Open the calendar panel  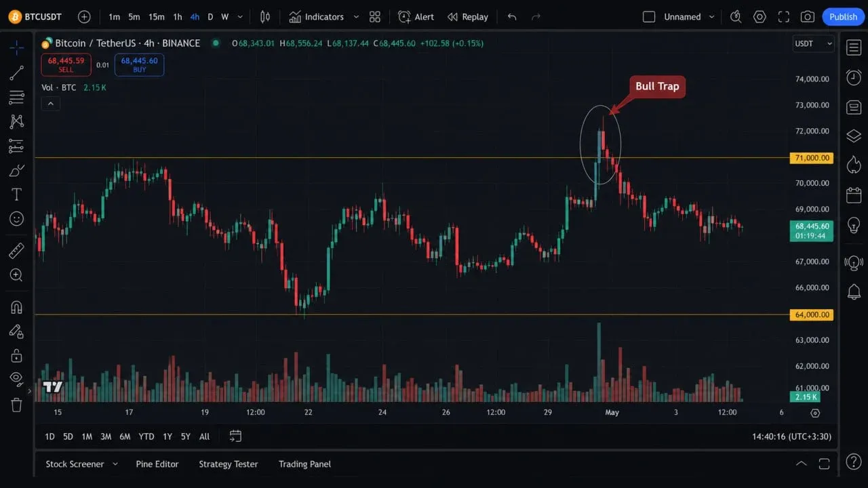coord(854,195)
